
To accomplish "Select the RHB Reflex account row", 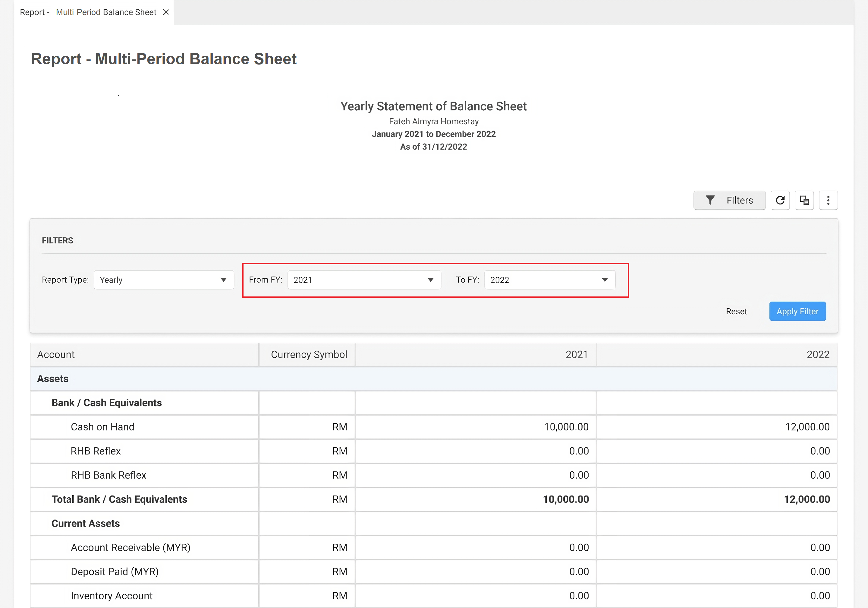I will [434, 451].
